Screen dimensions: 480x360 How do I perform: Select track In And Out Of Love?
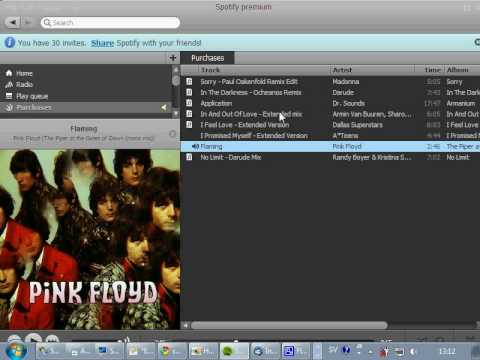(251, 114)
